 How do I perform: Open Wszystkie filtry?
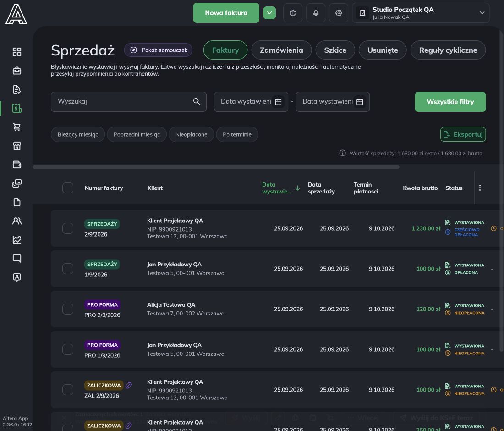(450, 102)
